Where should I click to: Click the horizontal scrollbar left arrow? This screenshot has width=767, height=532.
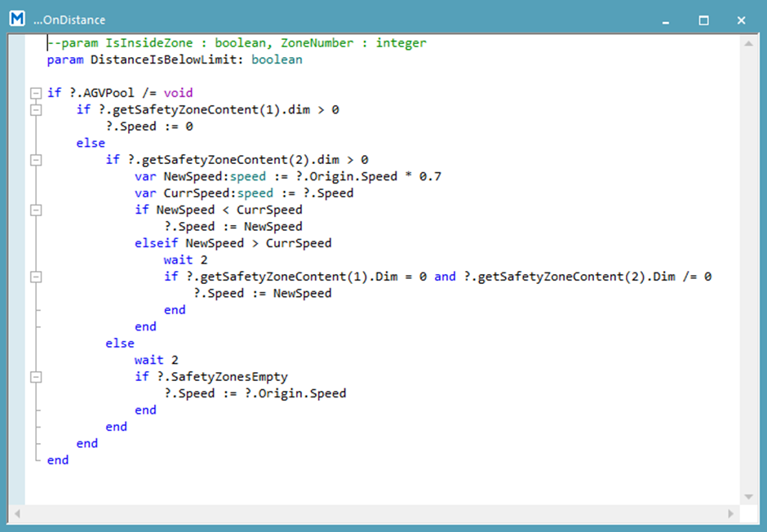point(17,514)
